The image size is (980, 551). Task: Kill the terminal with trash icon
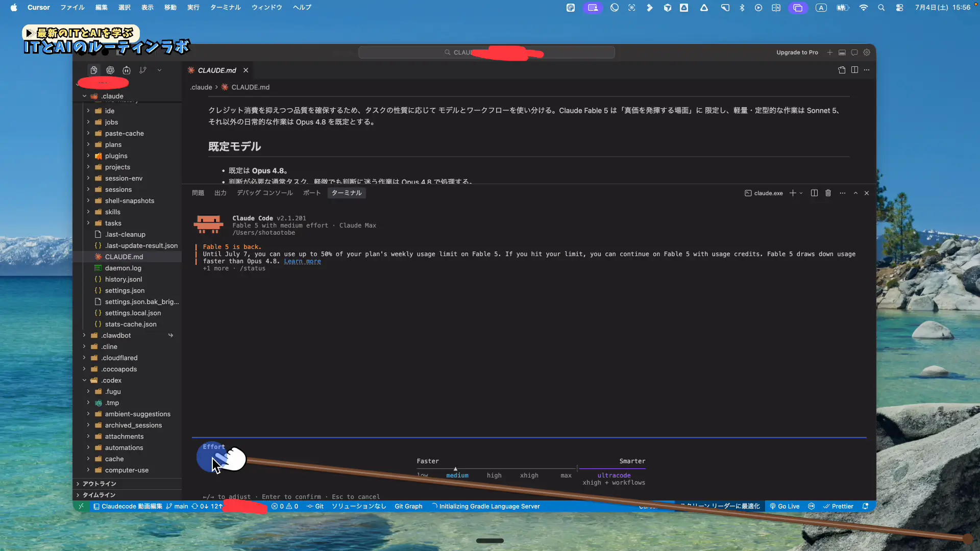click(x=828, y=193)
